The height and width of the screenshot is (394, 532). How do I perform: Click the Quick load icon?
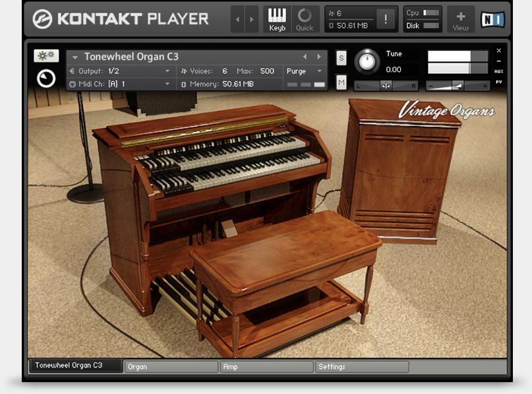(x=305, y=19)
